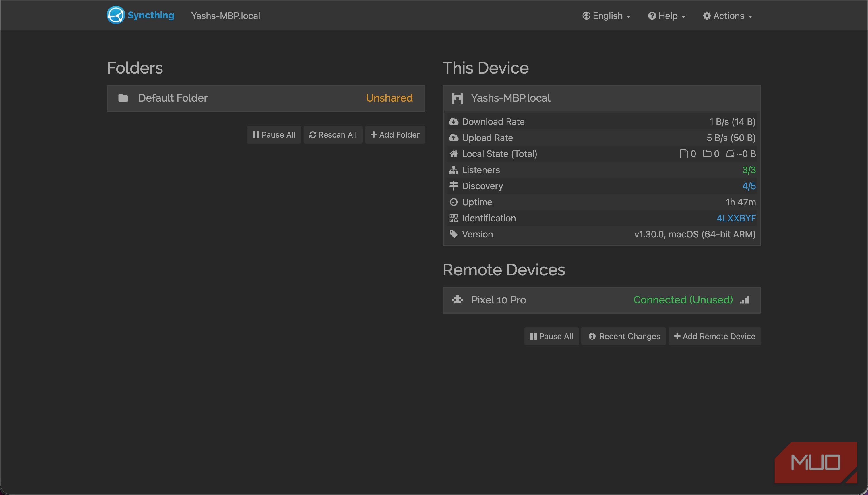Click the Pixel 10 Pro device icon
This screenshot has height=495, width=868.
click(458, 300)
